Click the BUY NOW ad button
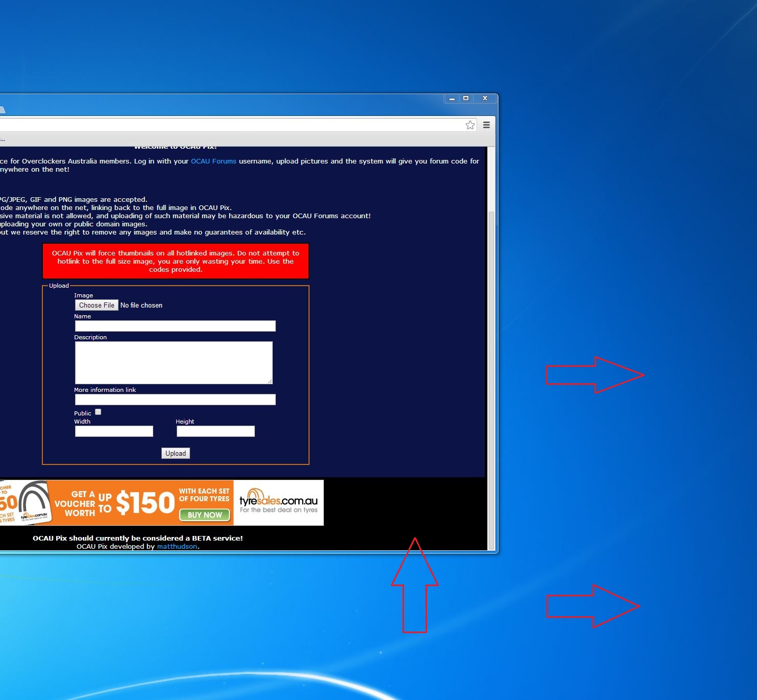This screenshot has height=700, width=757. [205, 515]
